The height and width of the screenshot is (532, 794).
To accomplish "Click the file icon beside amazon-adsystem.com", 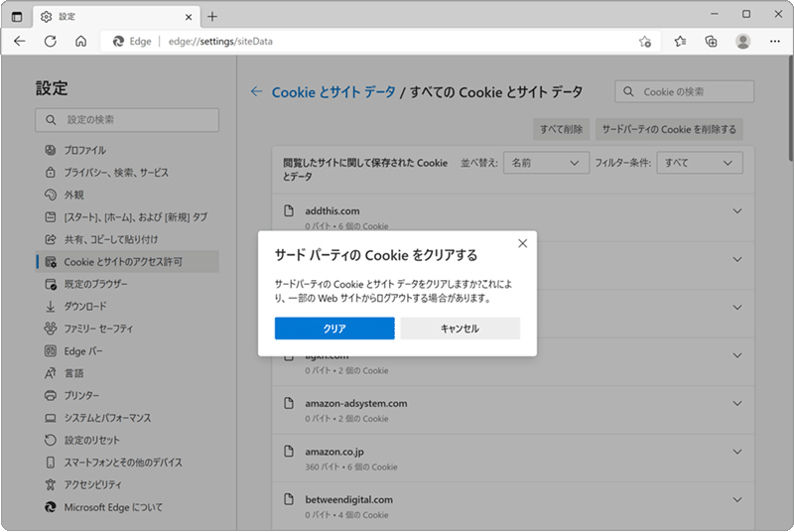I will tap(289, 403).
